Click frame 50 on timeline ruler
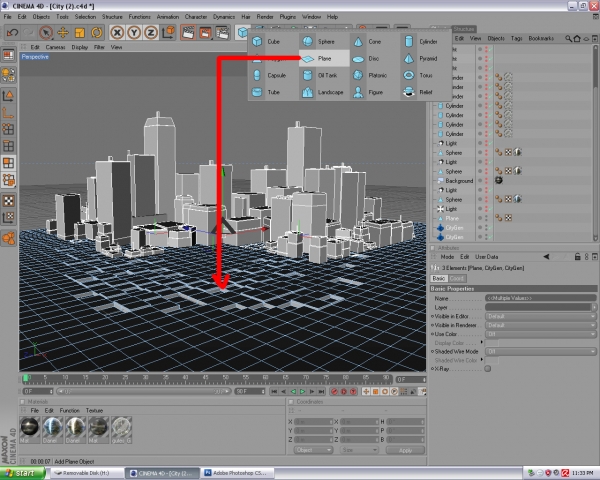 (226, 378)
